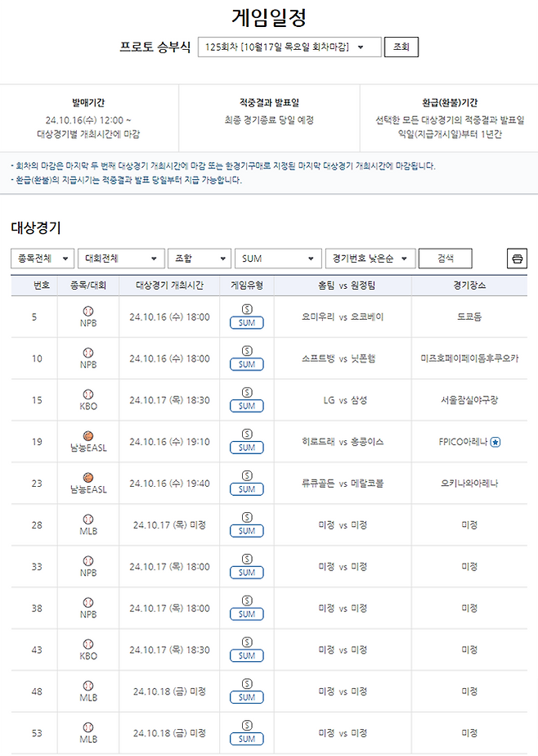The height and width of the screenshot is (756, 538).
Task: Click the print icon above the table
Action: pyautogui.click(x=517, y=259)
